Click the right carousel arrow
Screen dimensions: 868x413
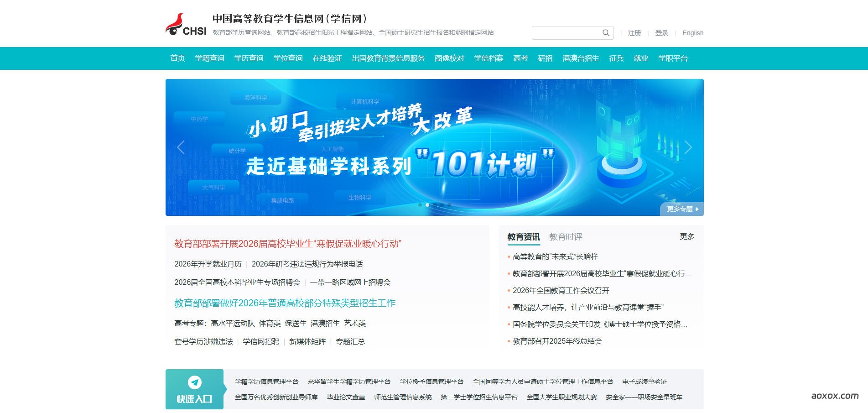point(689,147)
